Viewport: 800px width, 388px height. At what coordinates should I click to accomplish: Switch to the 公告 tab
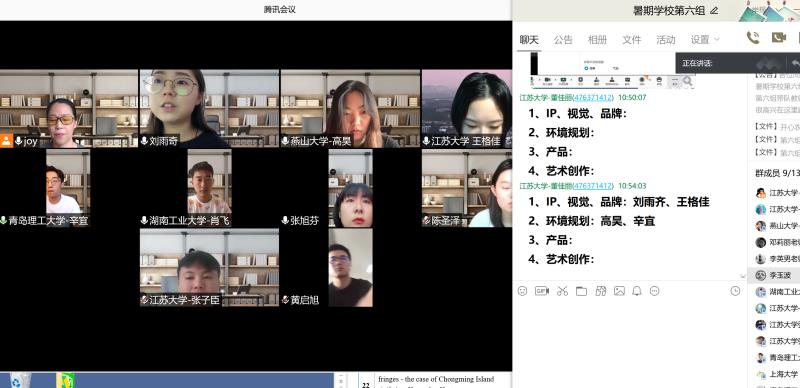pyautogui.click(x=563, y=40)
